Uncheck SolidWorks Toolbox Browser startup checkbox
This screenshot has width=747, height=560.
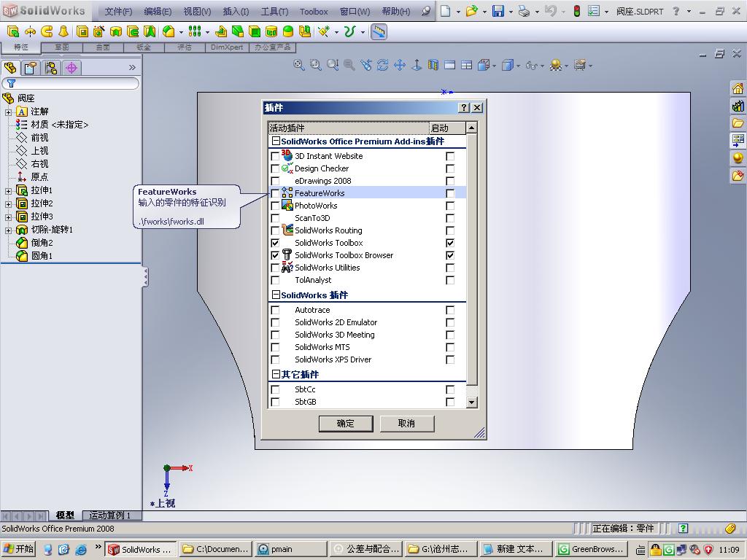(449, 255)
